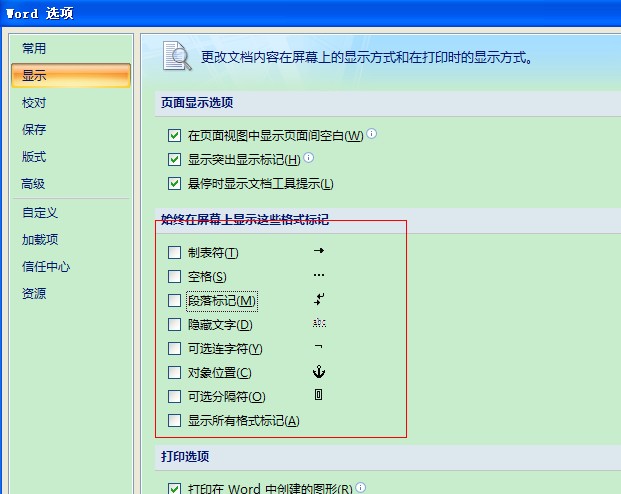This screenshot has height=494, width=621.
Task: Click info icon beside 页面间空白 option
Action: tap(371, 134)
